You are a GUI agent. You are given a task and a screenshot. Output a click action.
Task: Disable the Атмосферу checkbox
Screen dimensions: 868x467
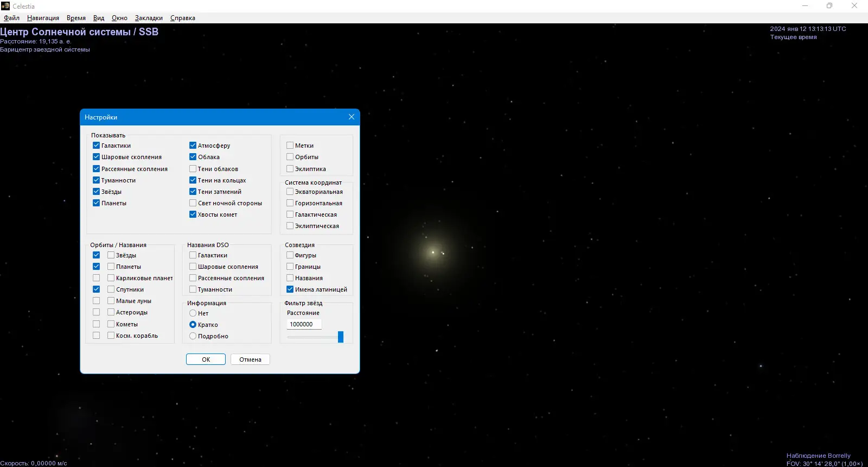193,146
